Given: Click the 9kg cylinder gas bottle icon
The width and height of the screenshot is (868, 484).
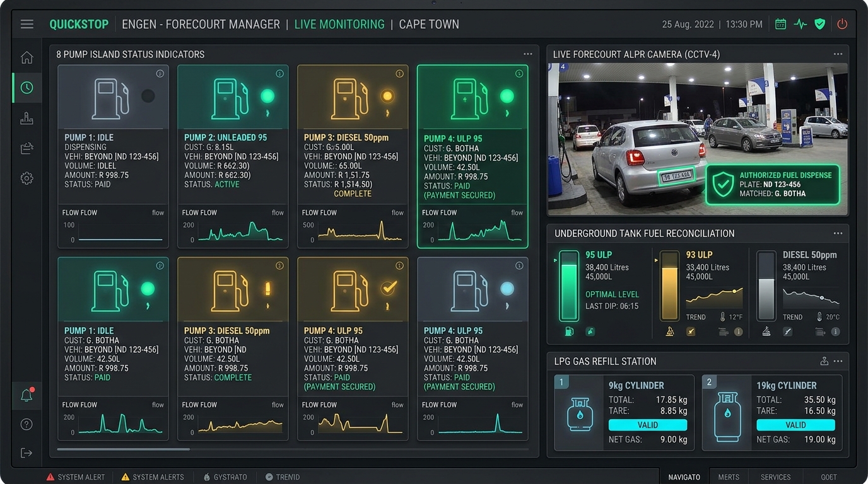Looking at the screenshot, I should coord(580,415).
